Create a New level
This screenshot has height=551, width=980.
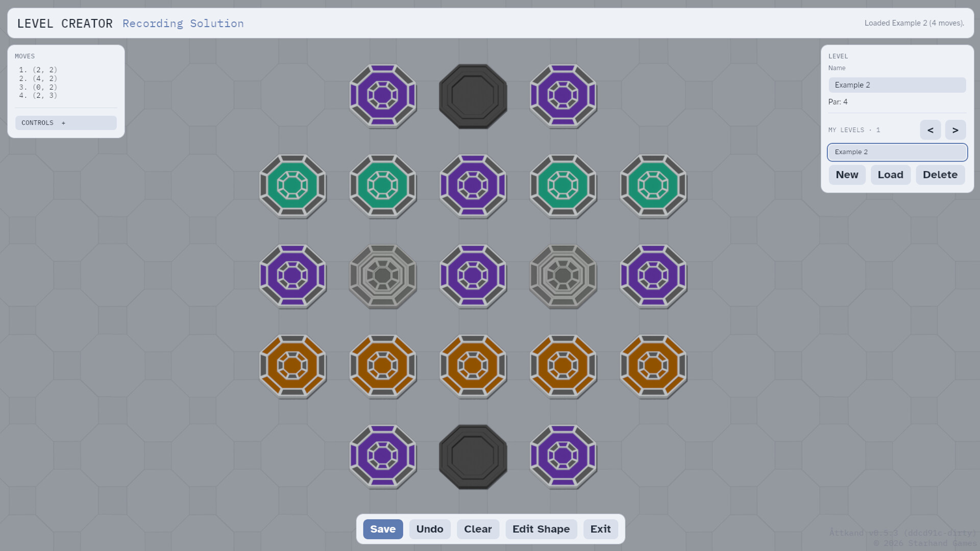click(x=847, y=175)
